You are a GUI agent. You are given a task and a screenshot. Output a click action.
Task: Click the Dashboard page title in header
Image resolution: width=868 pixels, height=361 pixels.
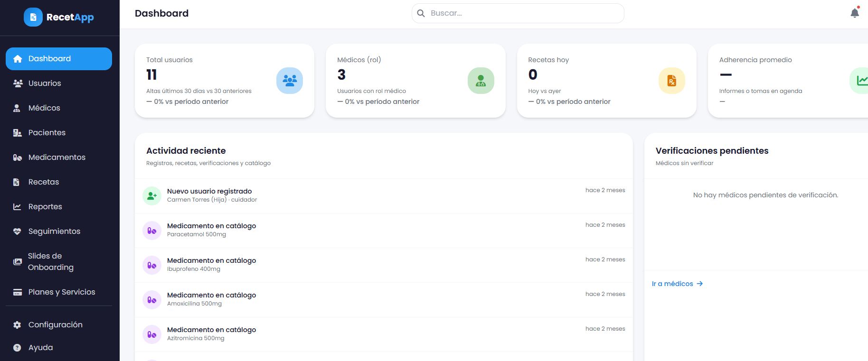click(162, 13)
